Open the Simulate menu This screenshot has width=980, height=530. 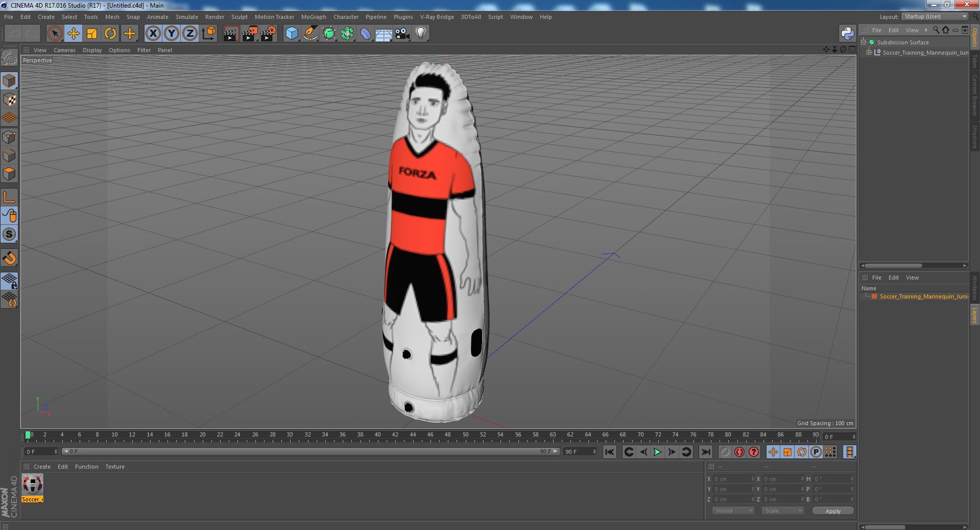pos(186,17)
